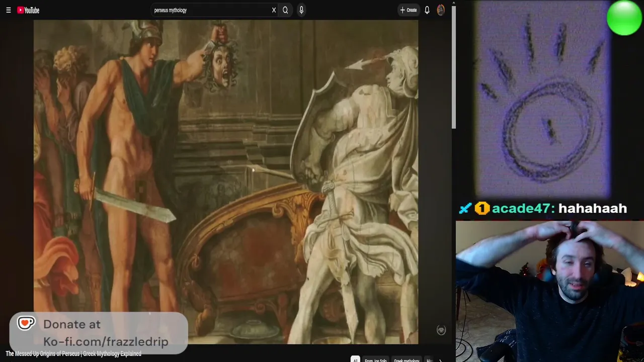644x362 pixels.
Task: Select the All filter chip
Action: coord(355,360)
